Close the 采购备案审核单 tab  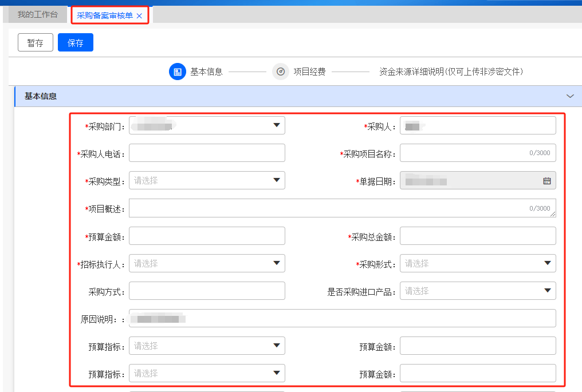point(139,16)
